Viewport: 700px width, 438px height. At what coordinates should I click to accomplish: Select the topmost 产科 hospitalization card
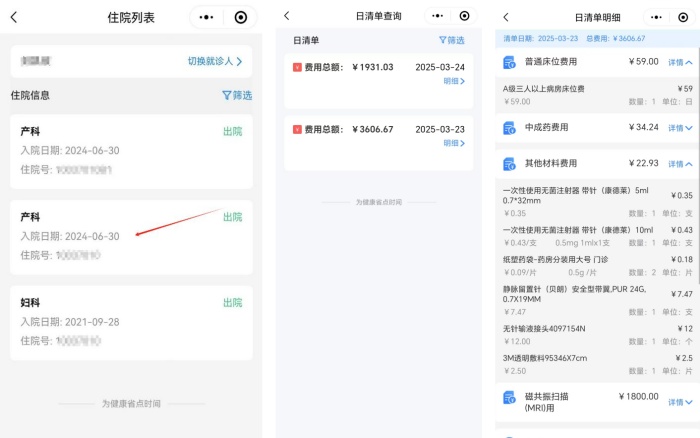click(131, 151)
